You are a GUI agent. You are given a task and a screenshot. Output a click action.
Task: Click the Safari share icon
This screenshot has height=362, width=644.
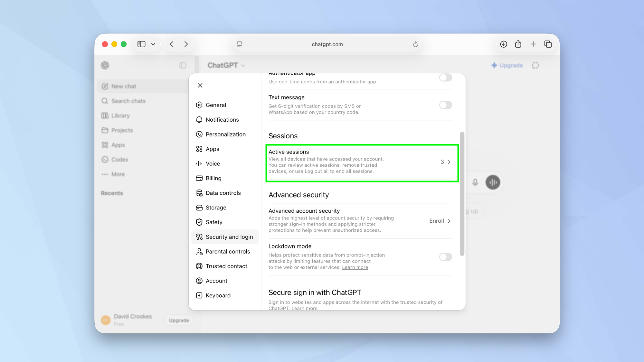(x=518, y=44)
